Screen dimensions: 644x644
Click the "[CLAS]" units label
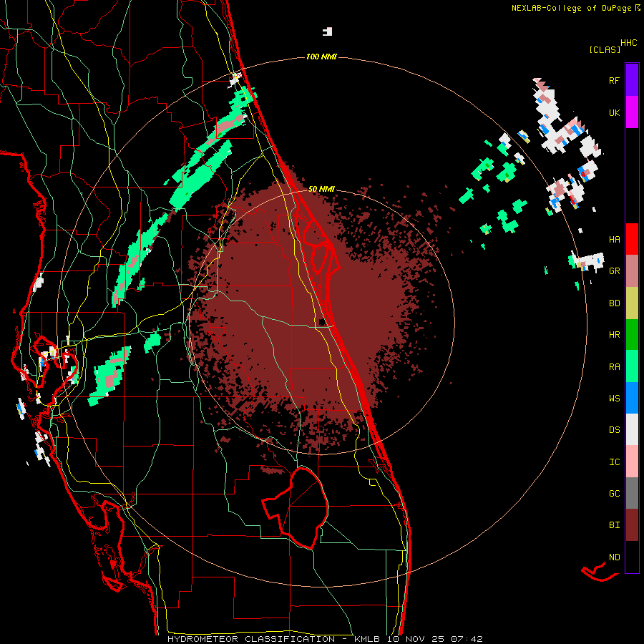pos(605,50)
